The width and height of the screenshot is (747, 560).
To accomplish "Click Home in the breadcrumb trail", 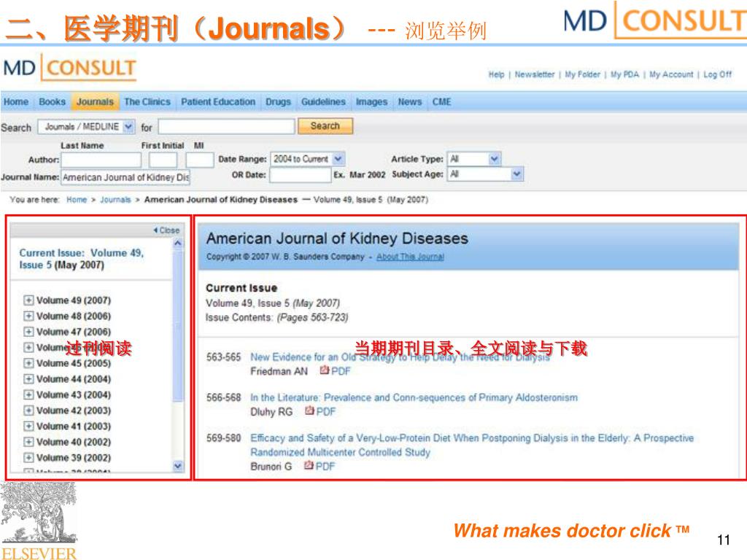I will 77,200.
